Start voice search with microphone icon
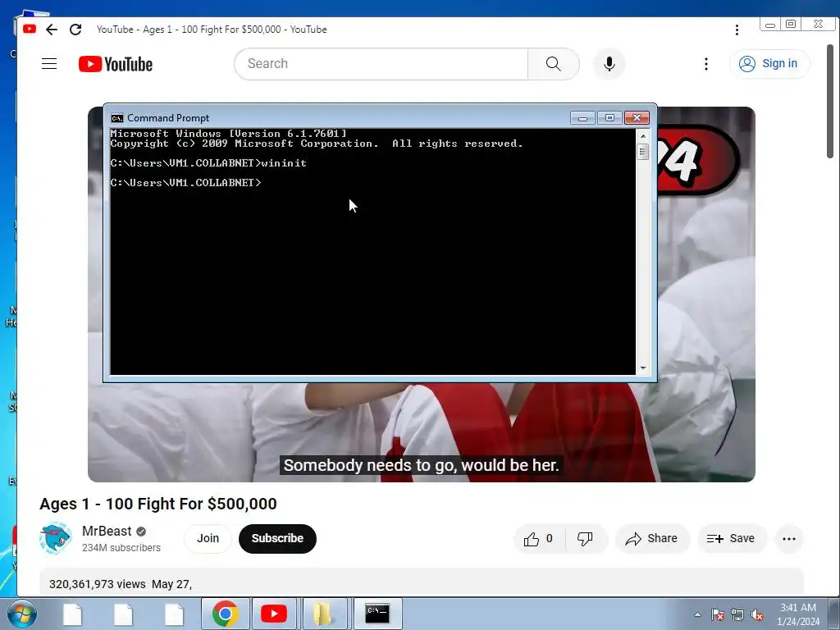This screenshot has height=630, width=840. tap(609, 64)
